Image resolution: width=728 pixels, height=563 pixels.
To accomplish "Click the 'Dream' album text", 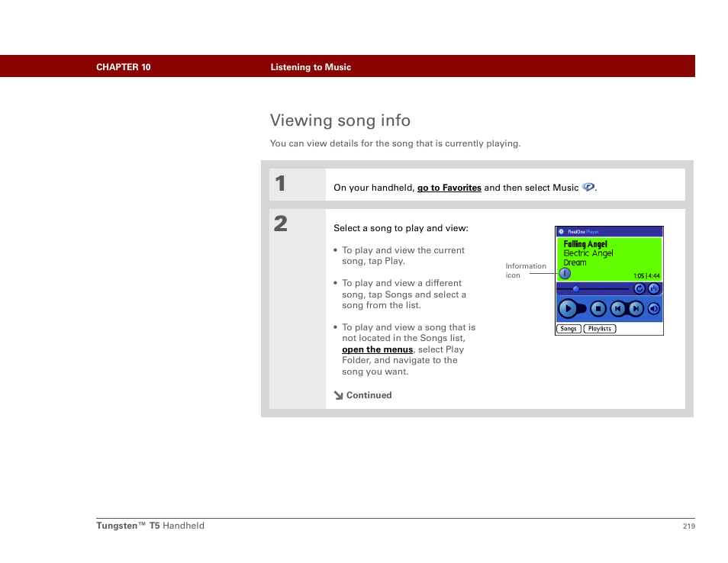I will (x=575, y=262).
